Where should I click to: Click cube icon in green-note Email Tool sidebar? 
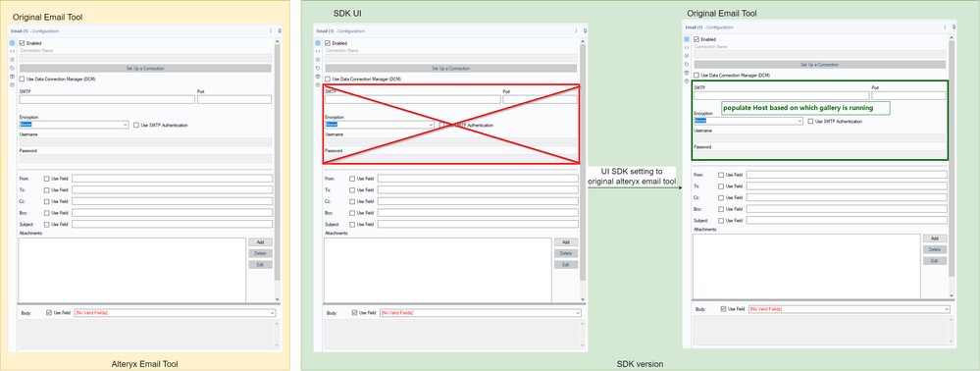tap(687, 73)
